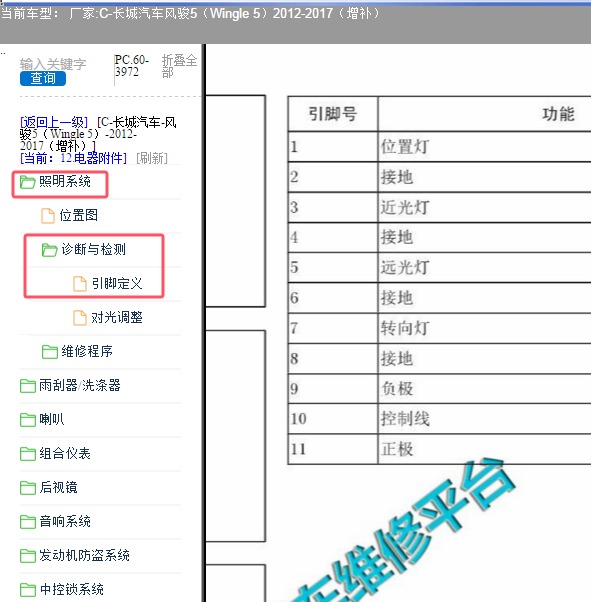The height and width of the screenshot is (602, 591).
Task: Click the 正极 cell in row 11
Action: pos(485,449)
